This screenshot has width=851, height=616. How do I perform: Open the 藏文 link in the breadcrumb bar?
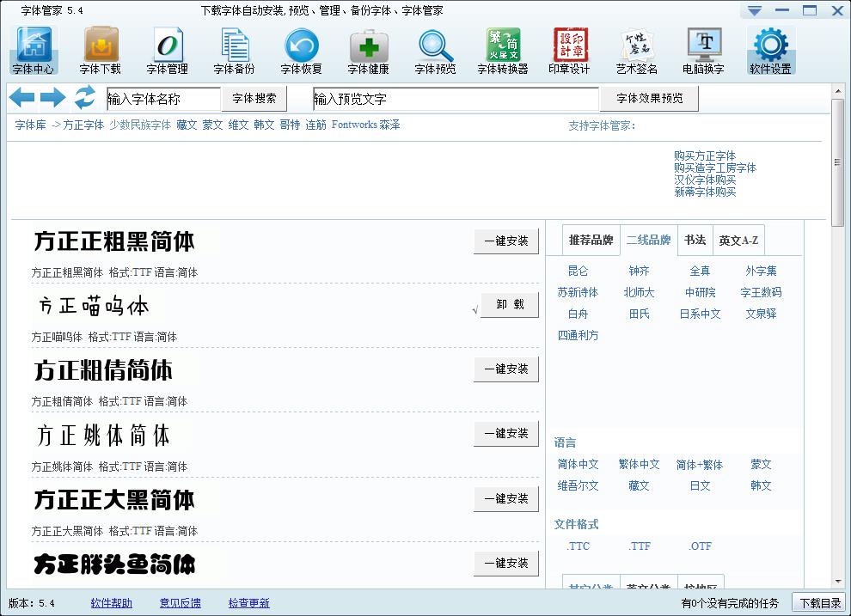point(187,125)
